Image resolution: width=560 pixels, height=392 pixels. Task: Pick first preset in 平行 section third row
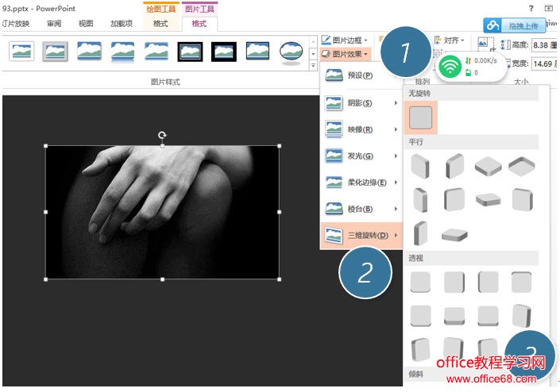click(x=420, y=233)
